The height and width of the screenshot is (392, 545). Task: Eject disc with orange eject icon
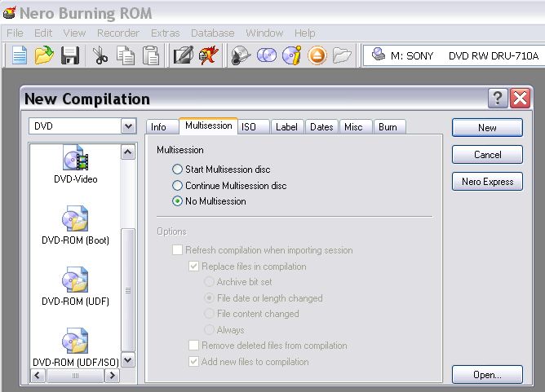(x=317, y=55)
